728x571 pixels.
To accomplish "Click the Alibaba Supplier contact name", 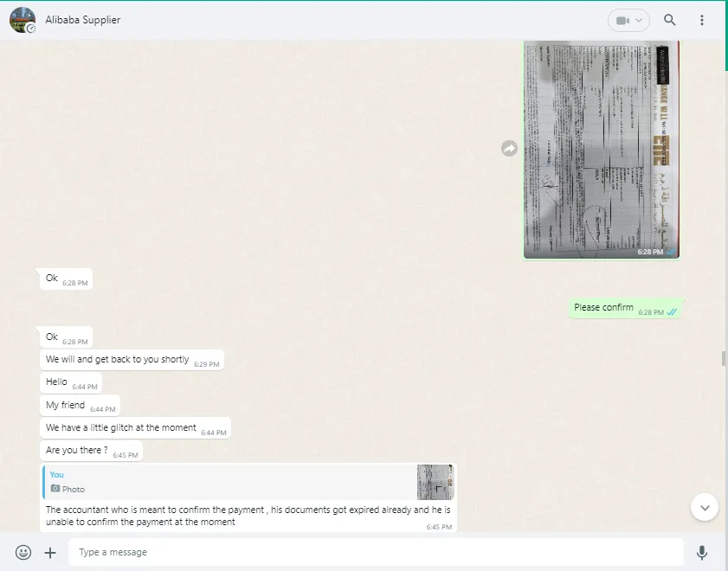I will click(x=82, y=20).
